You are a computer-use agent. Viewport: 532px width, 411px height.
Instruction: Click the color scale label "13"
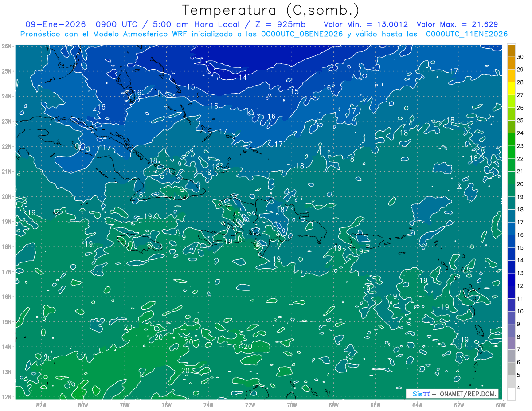[520, 273]
